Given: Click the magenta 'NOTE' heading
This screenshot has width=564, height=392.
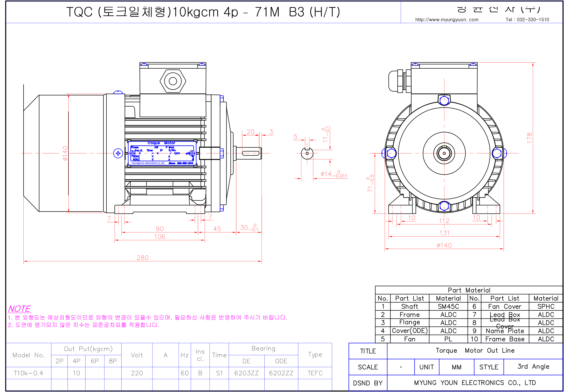Looking at the screenshot, I should point(19,309).
